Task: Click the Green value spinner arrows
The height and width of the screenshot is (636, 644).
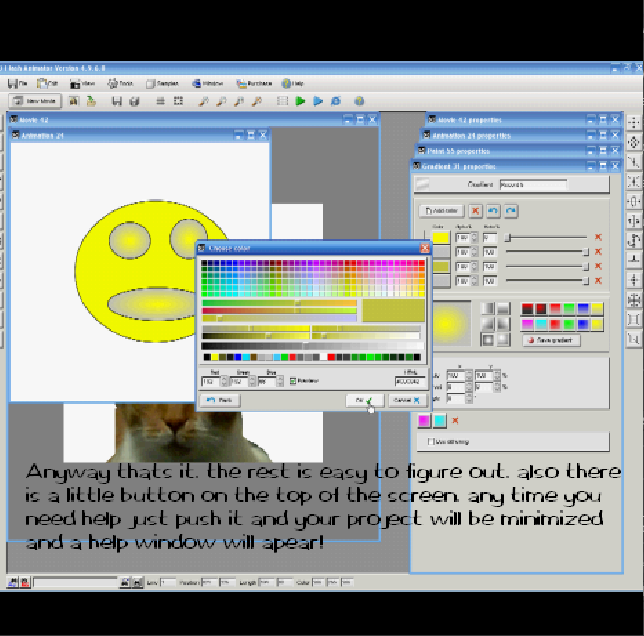Action: click(254, 381)
